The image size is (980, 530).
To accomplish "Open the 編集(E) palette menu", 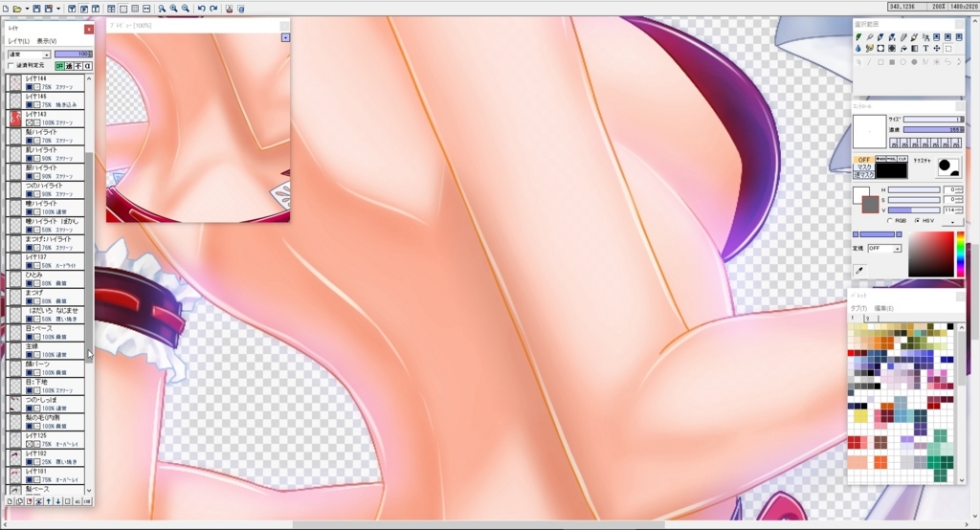I will pos(883,309).
